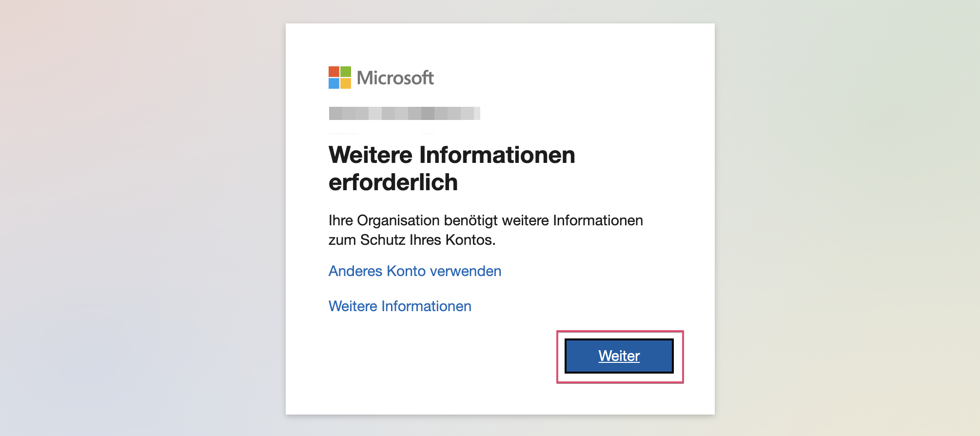
Task: Click the word 'Organisation' in the description
Action: [x=398, y=220]
